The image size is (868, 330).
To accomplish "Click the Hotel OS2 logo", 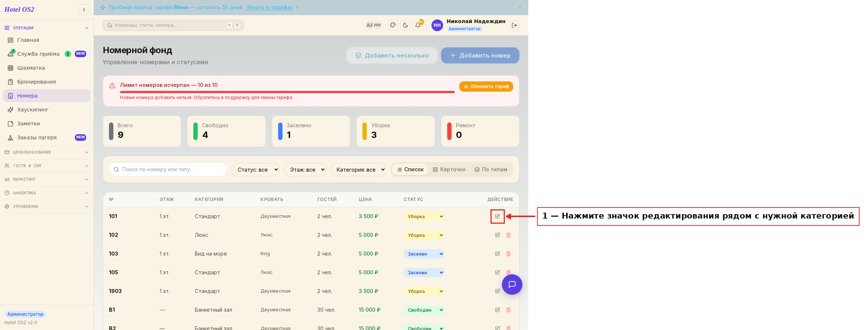I will (19, 10).
